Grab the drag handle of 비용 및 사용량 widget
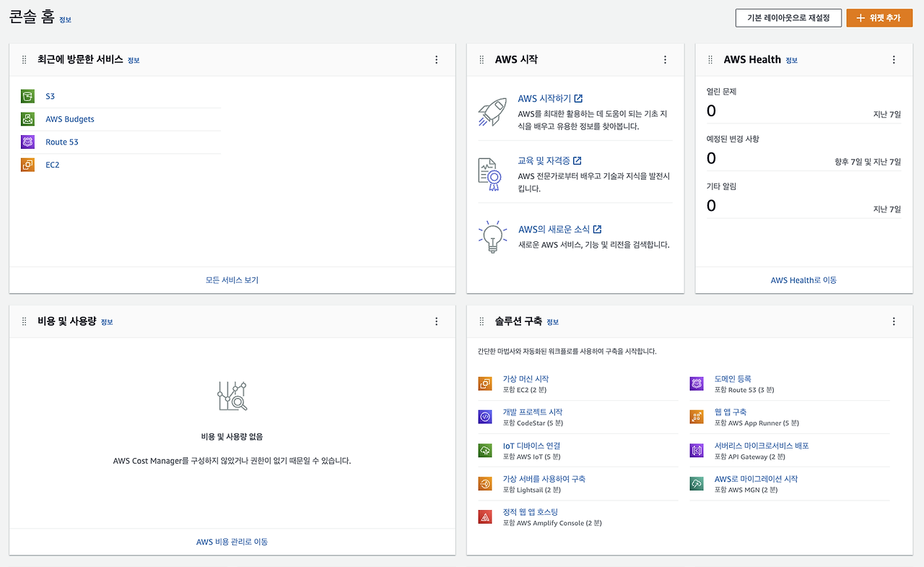The width and height of the screenshot is (924, 567). click(24, 321)
